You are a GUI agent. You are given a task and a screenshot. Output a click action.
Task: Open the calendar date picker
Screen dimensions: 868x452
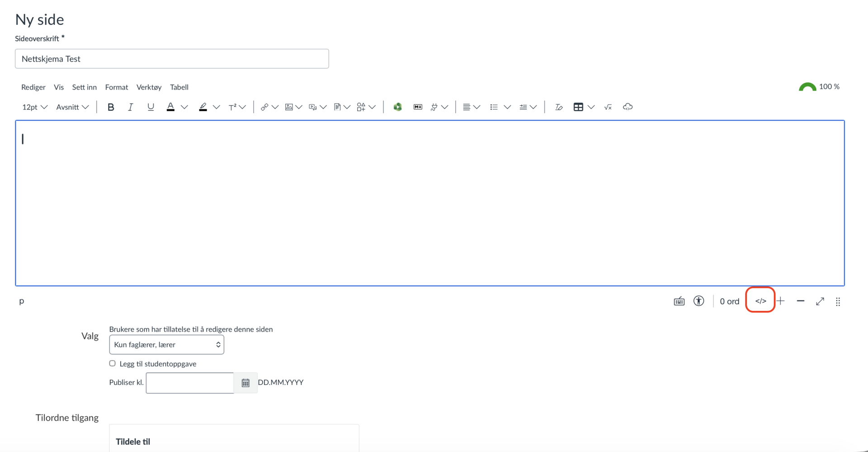pos(245,383)
